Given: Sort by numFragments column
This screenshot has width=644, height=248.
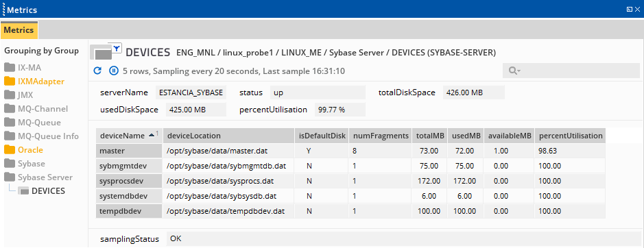Looking at the screenshot, I should [x=381, y=136].
